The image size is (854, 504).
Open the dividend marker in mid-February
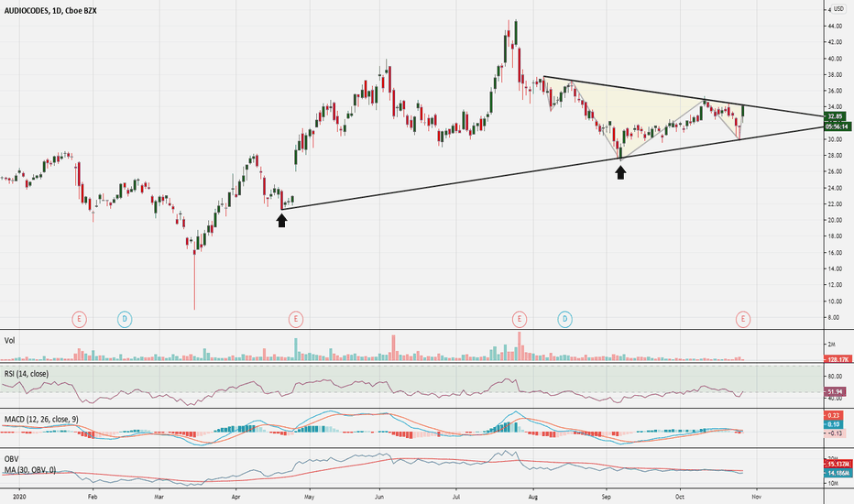coord(125,319)
